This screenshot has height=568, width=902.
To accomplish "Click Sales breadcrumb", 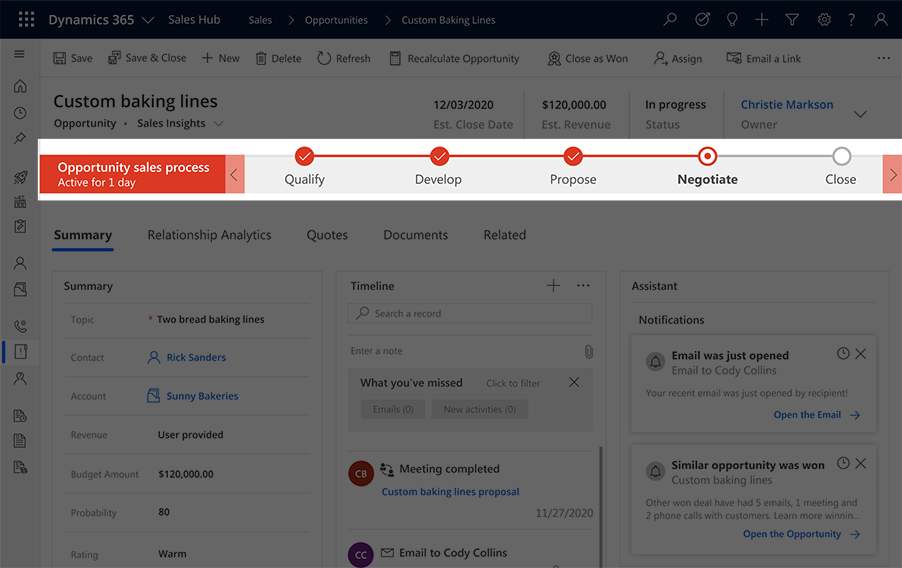I will point(260,20).
